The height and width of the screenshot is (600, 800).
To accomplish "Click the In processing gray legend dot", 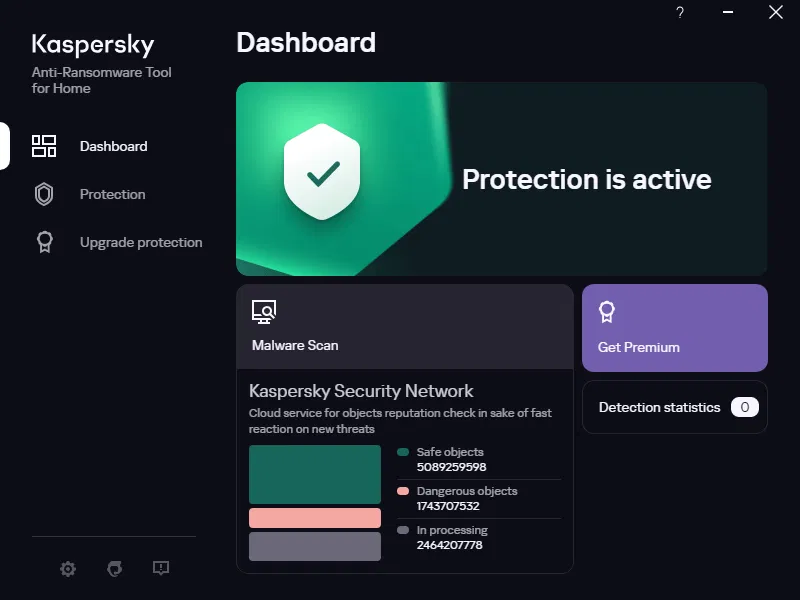I will [403, 530].
